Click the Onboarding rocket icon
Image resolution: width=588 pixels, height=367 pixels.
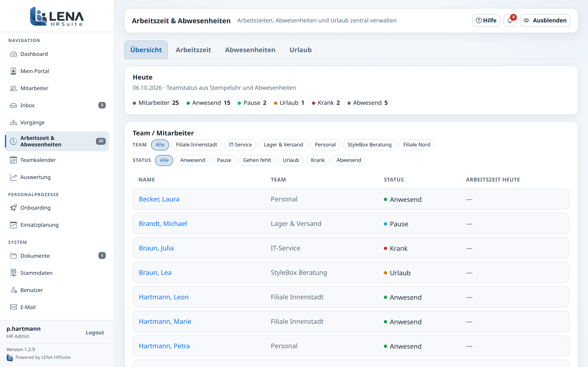(13, 208)
